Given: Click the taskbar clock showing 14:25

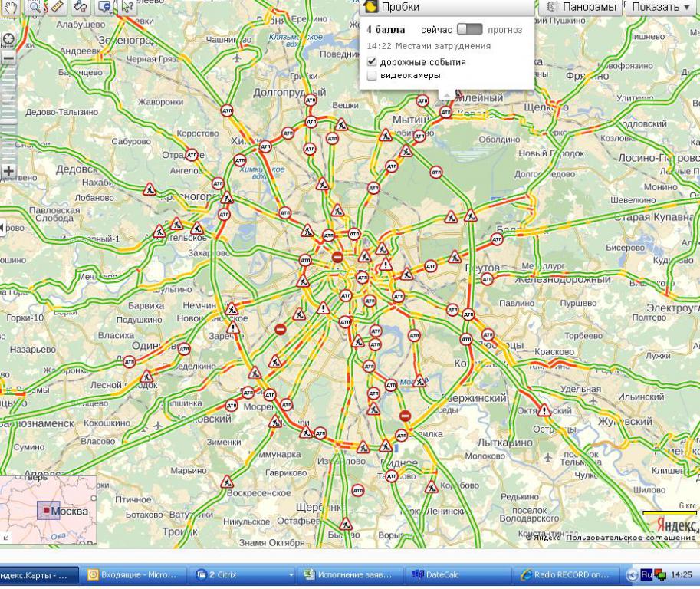Looking at the screenshot, I should point(682,574).
